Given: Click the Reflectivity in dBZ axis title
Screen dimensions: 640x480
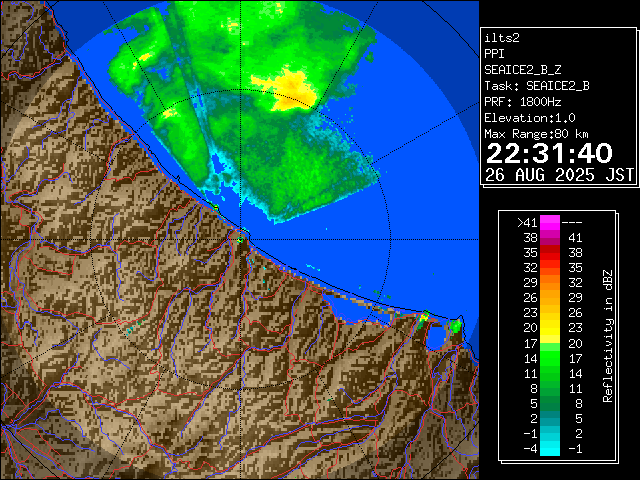Looking at the screenshot, I should tap(607, 335).
